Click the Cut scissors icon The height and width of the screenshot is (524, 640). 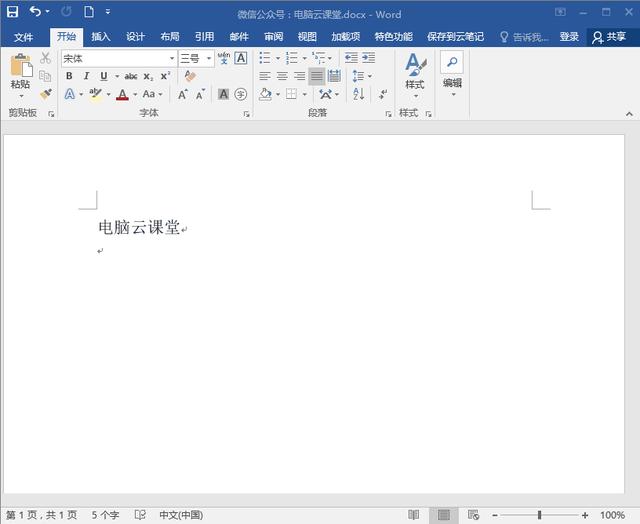tap(45, 58)
